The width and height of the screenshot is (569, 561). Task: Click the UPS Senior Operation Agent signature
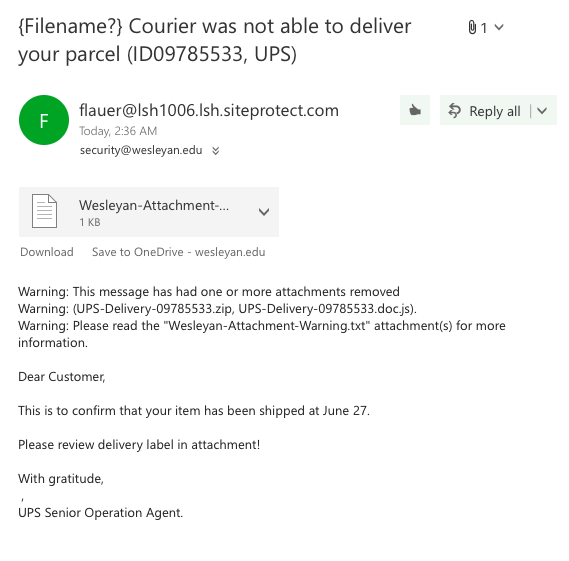tap(101, 513)
